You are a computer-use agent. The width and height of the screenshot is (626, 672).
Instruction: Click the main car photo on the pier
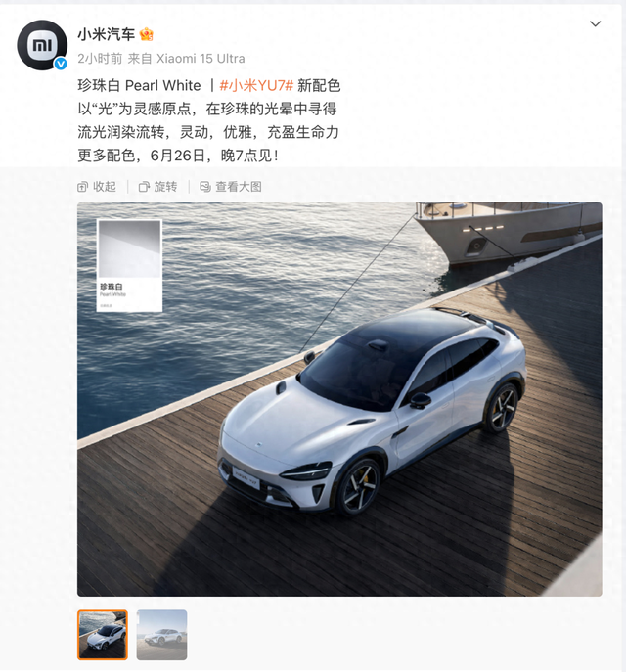pyautogui.click(x=339, y=399)
